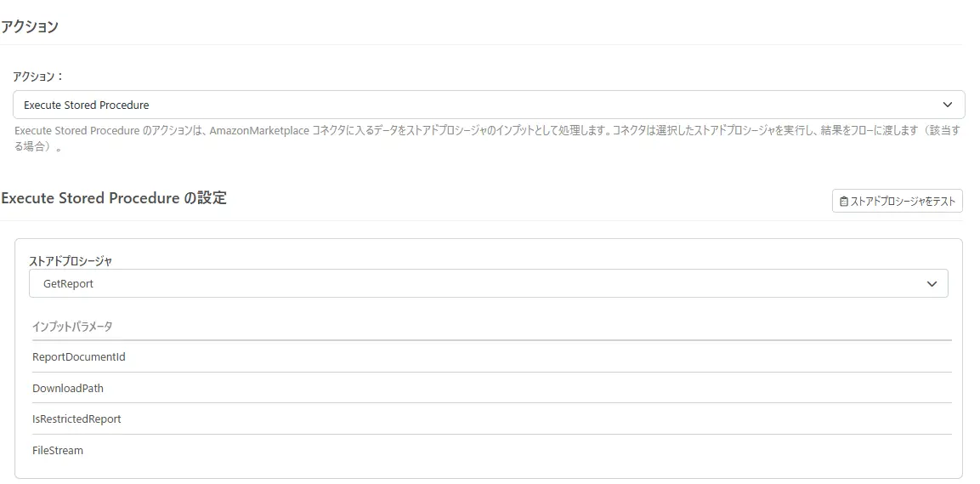
Task: Click the ストアドプロシージャ field label
Action: (x=71, y=261)
